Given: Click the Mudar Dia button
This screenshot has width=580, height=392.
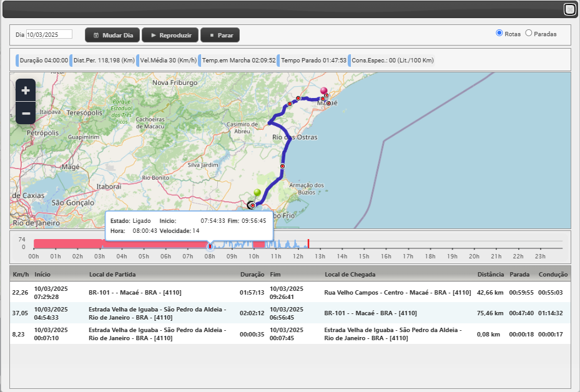Looking at the screenshot, I should click(x=112, y=35).
